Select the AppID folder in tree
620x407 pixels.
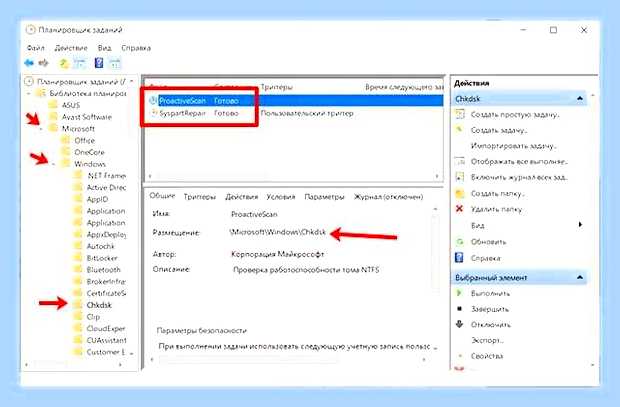(x=97, y=199)
